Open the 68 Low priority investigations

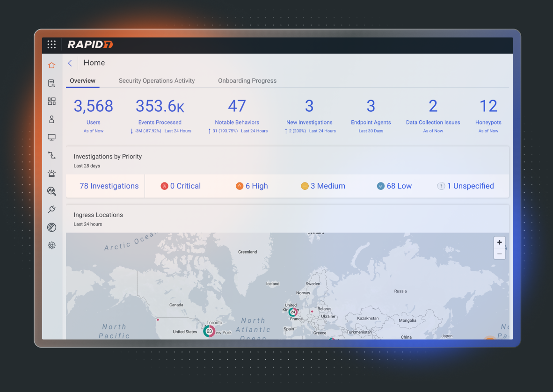tap(394, 186)
